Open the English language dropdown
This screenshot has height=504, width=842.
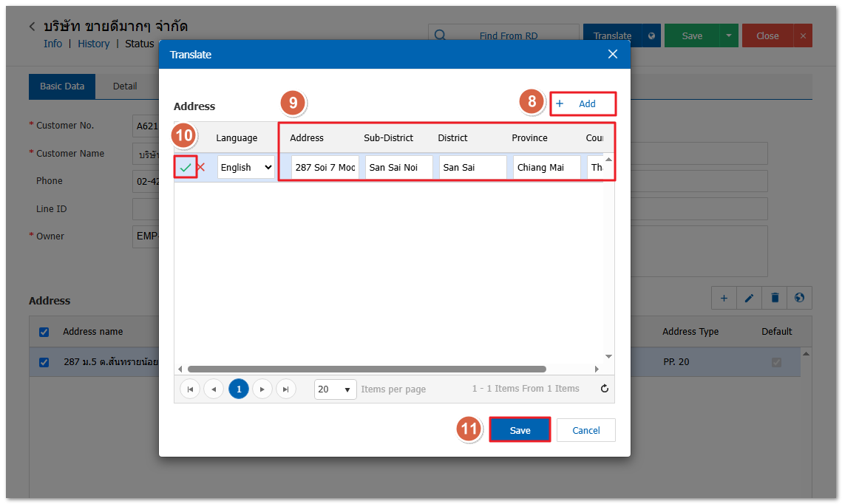[x=246, y=168]
